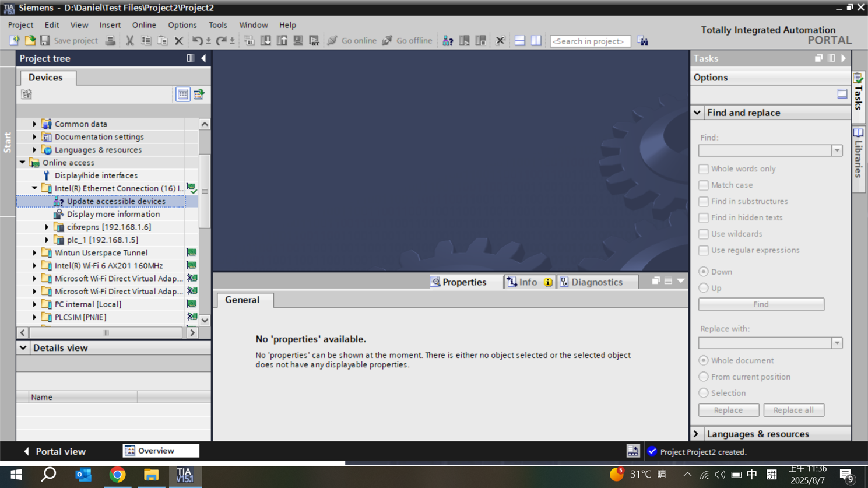Screen dimensions: 868x488
Task: Select the Up search direction radio
Action: click(704, 288)
